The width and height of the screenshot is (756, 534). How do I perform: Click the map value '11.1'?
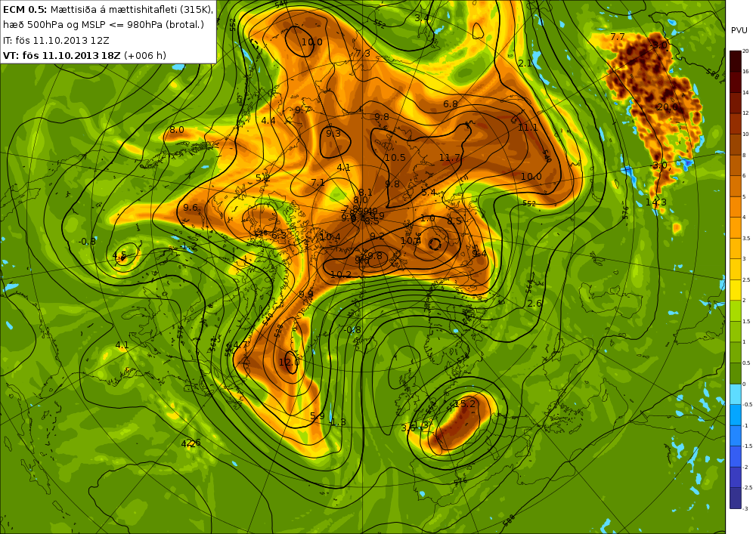point(528,127)
